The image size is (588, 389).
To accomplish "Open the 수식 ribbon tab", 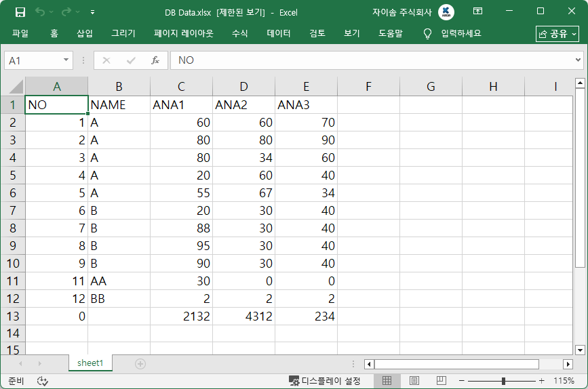I will (x=239, y=33).
